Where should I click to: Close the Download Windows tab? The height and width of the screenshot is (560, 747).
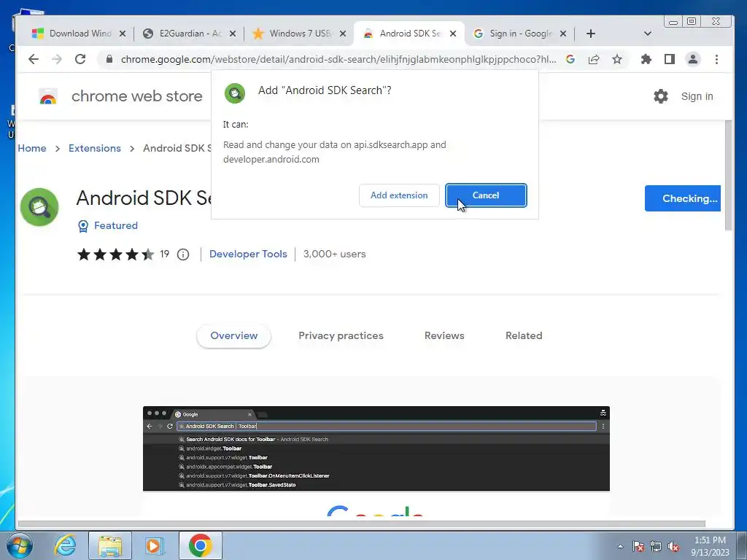pos(123,34)
